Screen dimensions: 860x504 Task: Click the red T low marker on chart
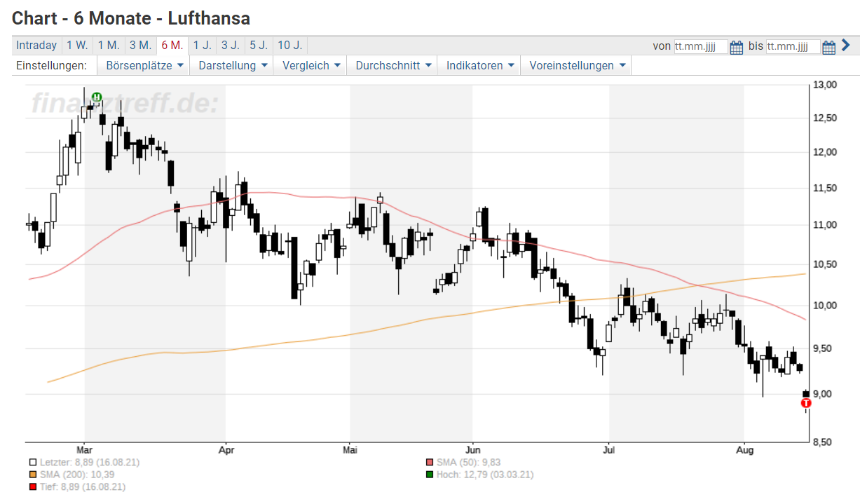point(806,402)
